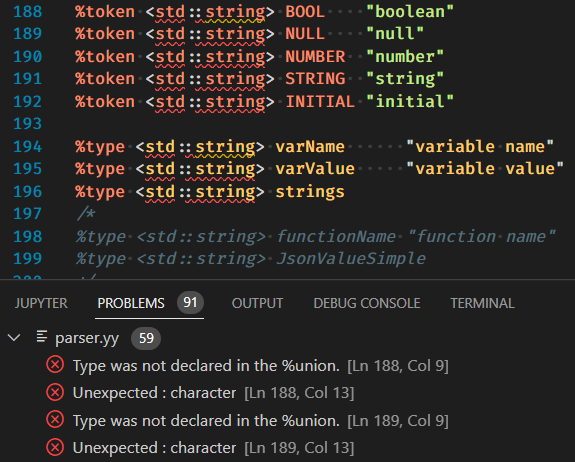Click the "initial" string literal

click(x=410, y=102)
